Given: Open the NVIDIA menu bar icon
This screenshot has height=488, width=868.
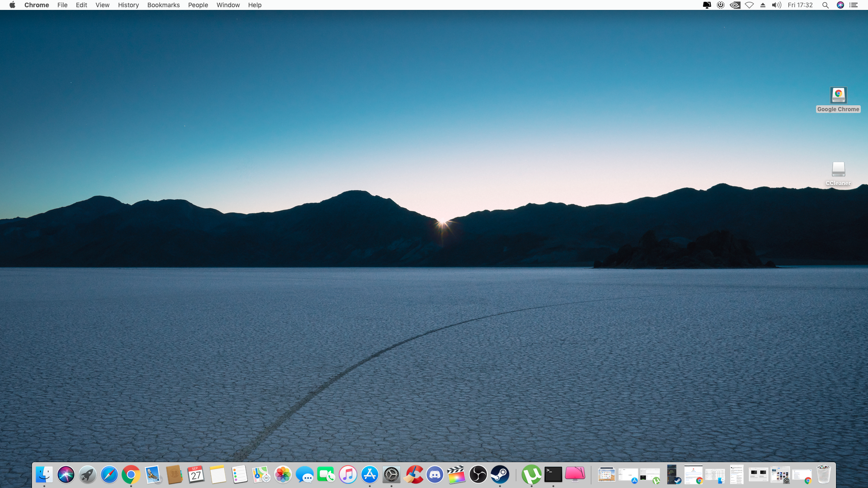Looking at the screenshot, I should [735, 5].
